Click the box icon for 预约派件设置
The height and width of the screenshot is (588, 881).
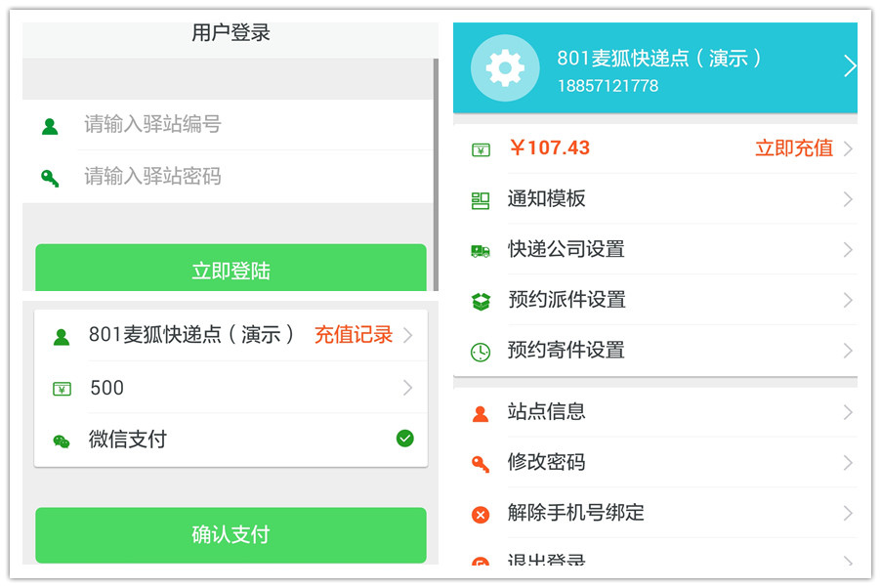point(481,302)
